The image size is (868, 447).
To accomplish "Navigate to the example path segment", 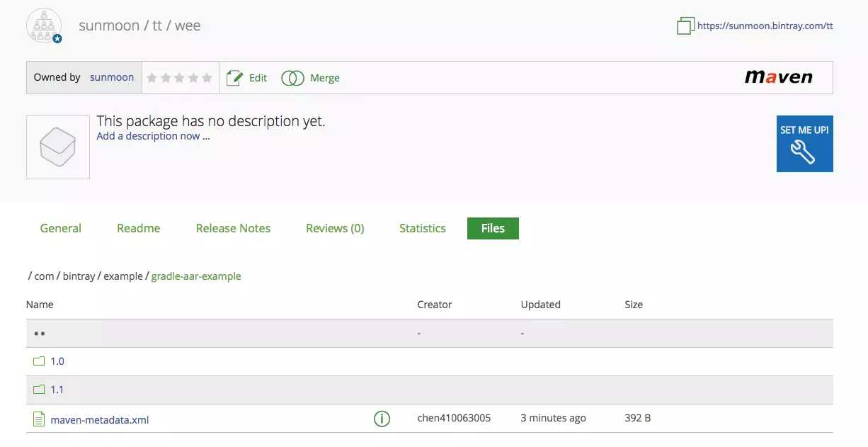I will click(123, 276).
